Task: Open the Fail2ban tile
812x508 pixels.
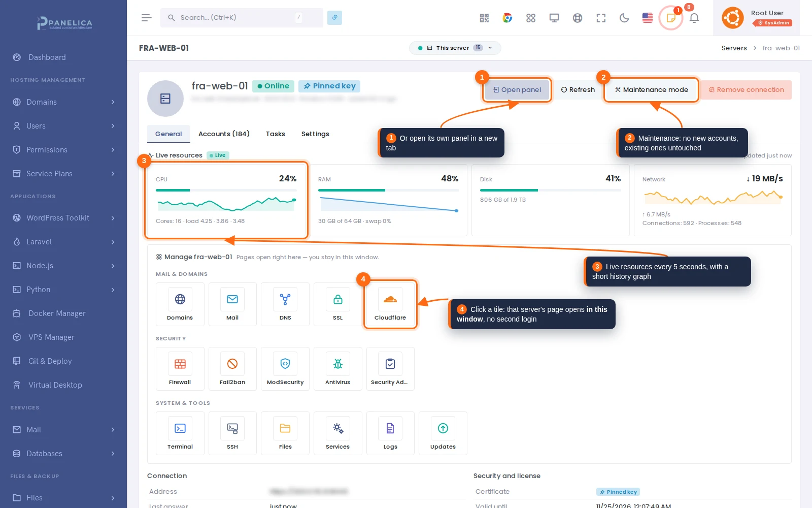Action: (x=232, y=369)
